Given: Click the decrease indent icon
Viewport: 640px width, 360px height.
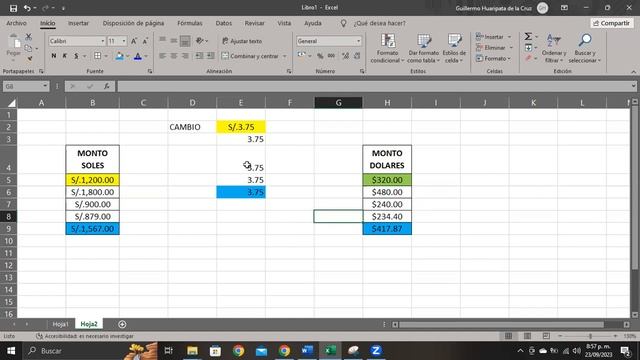Looking at the screenshot, I should tap(199, 56).
